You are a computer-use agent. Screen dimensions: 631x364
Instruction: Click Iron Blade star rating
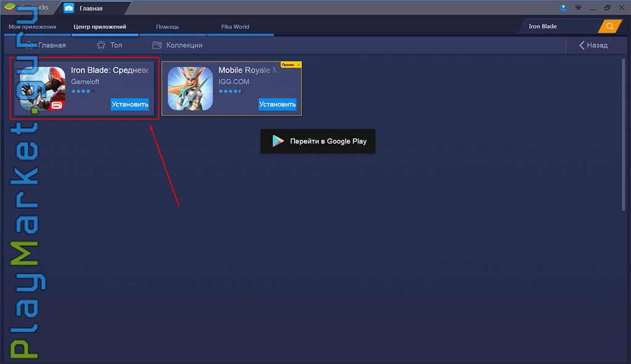(x=83, y=91)
